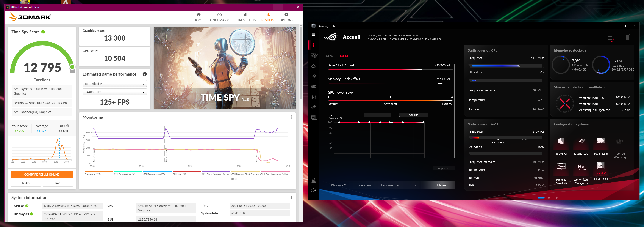Click the CPU score value 10 504
This screenshot has height=227, width=644.
114,58
